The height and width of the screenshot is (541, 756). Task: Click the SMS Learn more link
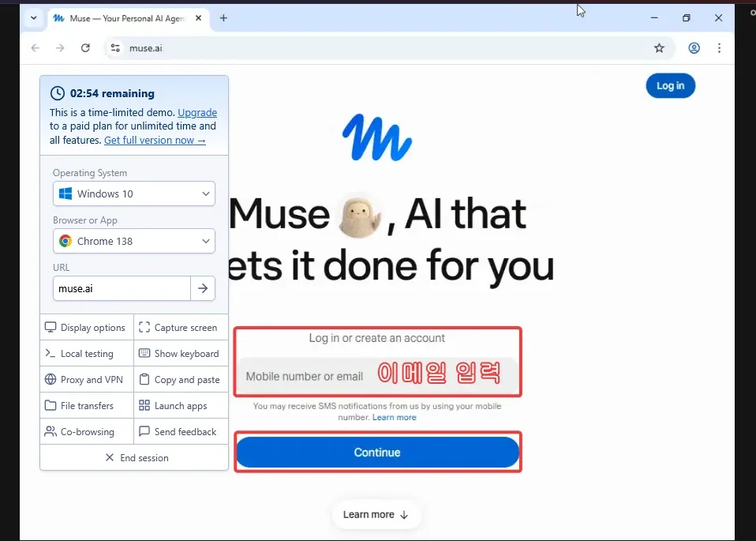394,418
